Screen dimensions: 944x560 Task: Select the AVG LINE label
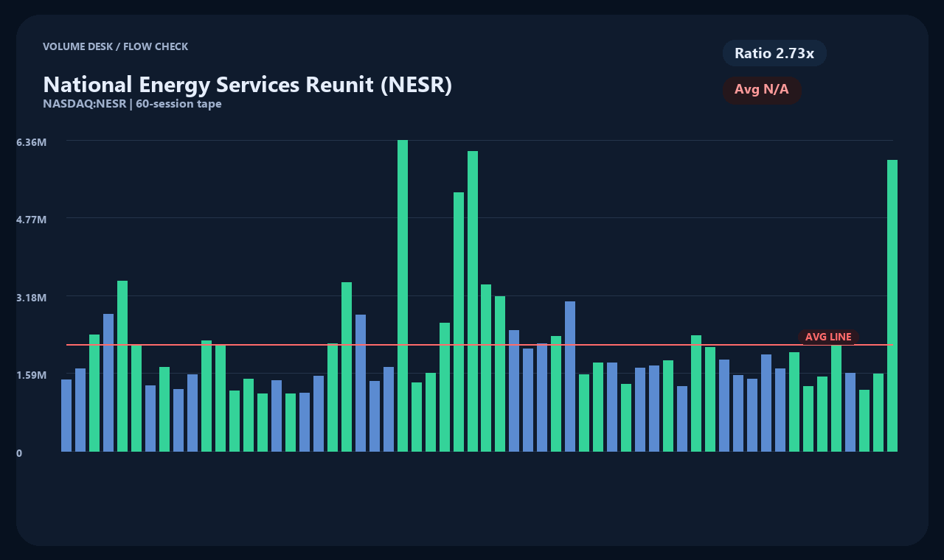pos(828,337)
